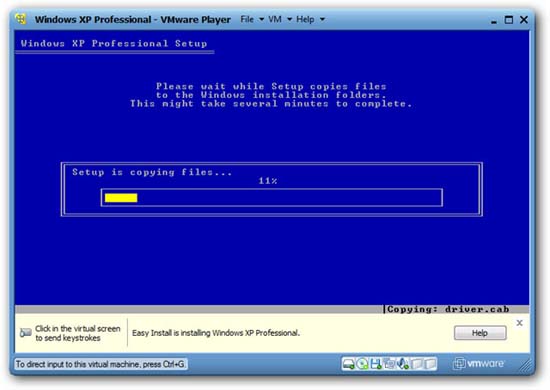Open the File menu
The height and width of the screenshot is (390, 550).
(x=247, y=19)
